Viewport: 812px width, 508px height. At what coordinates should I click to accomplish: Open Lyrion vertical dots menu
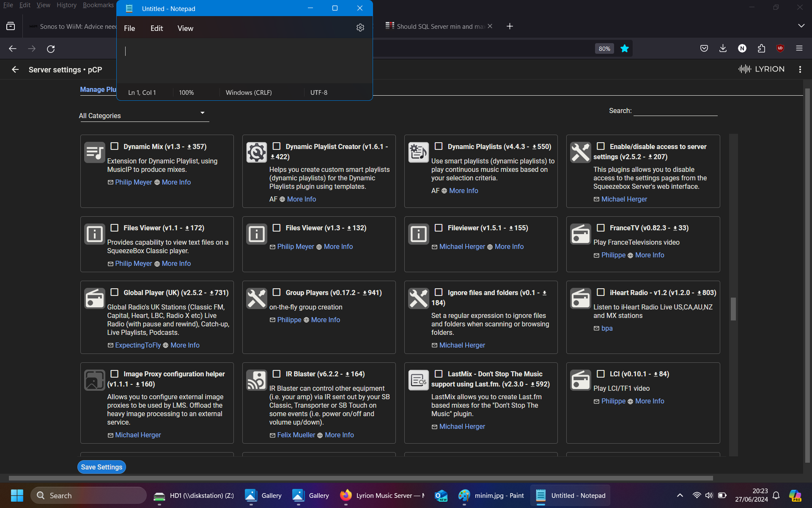[x=800, y=69]
